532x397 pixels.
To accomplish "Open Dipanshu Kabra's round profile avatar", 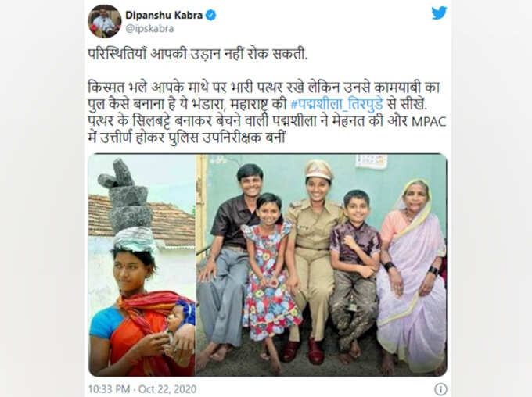I will 105,21.
